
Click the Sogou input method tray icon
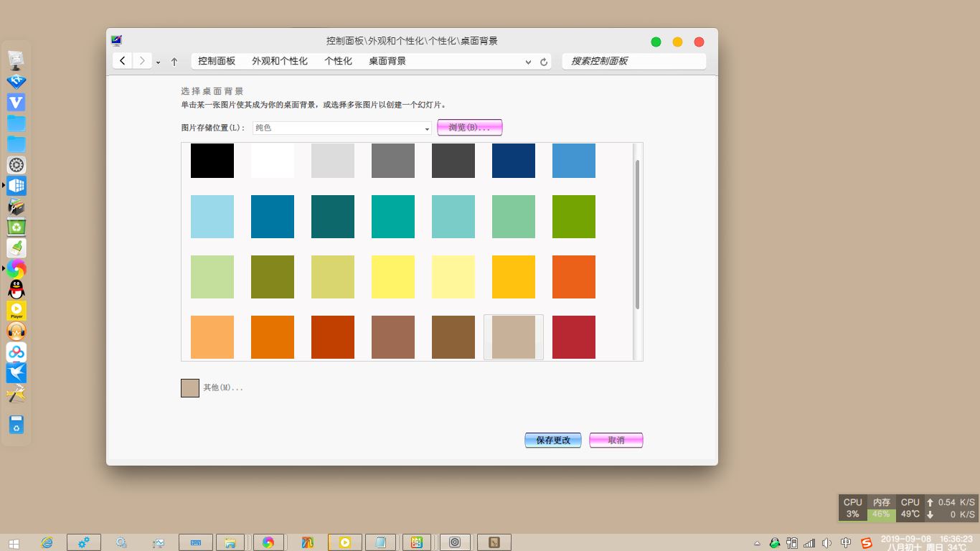866,542
